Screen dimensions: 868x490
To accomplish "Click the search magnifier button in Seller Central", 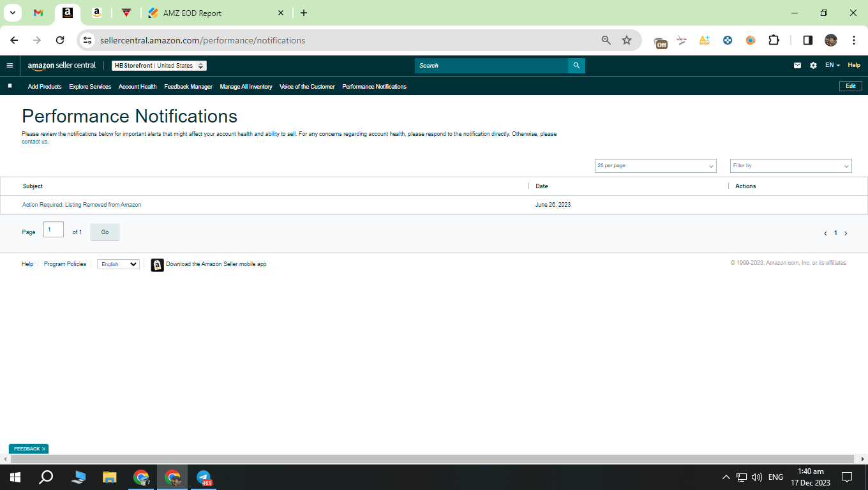I will coord(576,66).
